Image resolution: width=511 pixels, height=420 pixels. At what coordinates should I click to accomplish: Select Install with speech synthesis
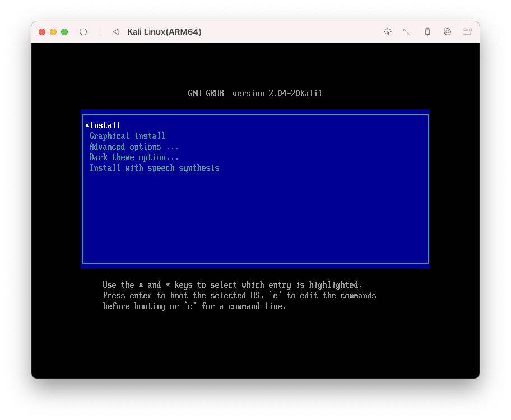255,168
